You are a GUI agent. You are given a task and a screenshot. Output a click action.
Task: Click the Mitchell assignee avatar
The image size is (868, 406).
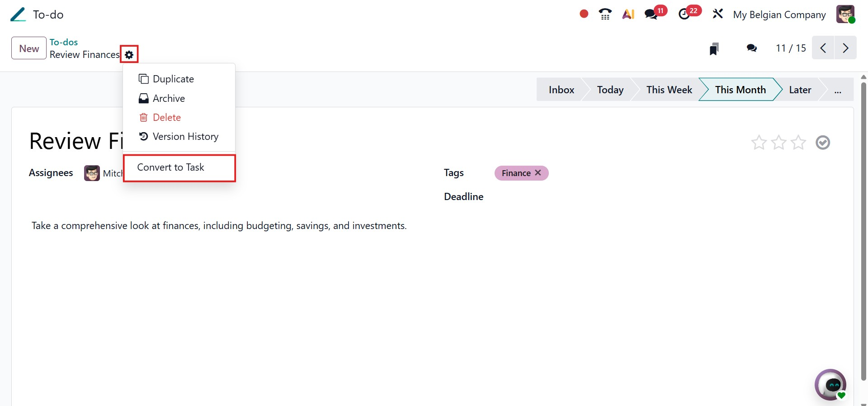tap(92, 173)
